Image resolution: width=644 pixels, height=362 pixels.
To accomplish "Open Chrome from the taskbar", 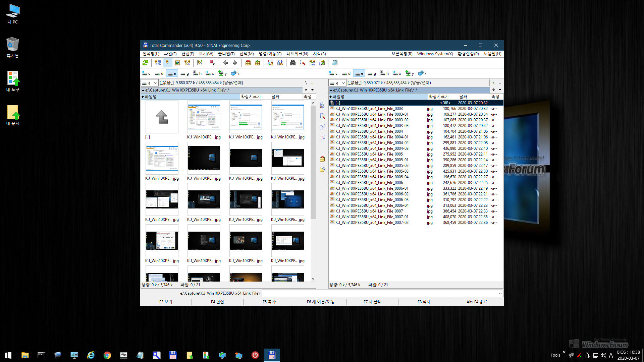I will pyautogui.click(x=107, y=355).
